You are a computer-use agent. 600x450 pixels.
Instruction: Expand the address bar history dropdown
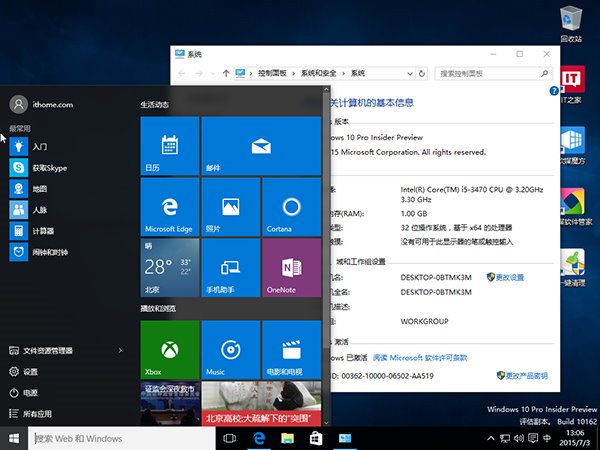point(409,73)
